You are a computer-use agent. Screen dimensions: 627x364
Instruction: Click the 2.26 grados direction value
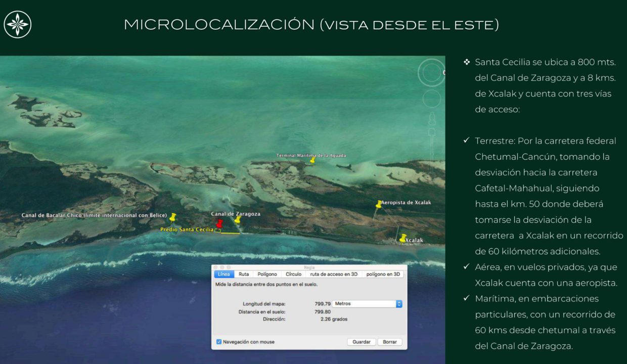(x=334, y=319)
